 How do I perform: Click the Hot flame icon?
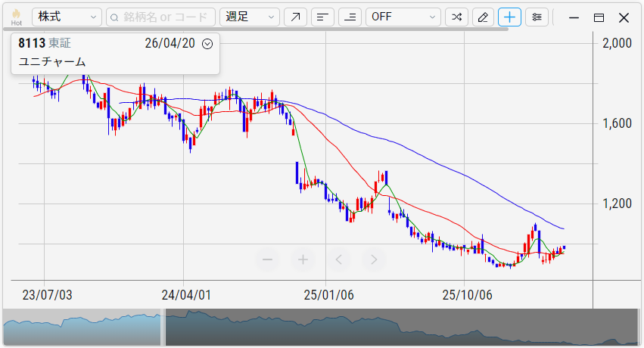pyautogui.click(x=16, y=17)
